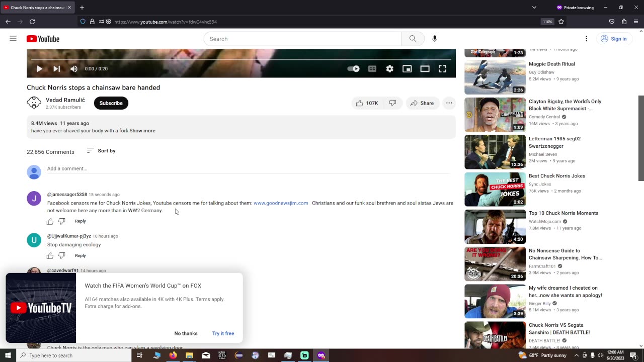Open more actions menu beside Share
644x362 pixels.
pyautogui.click(x=449, y=103)
